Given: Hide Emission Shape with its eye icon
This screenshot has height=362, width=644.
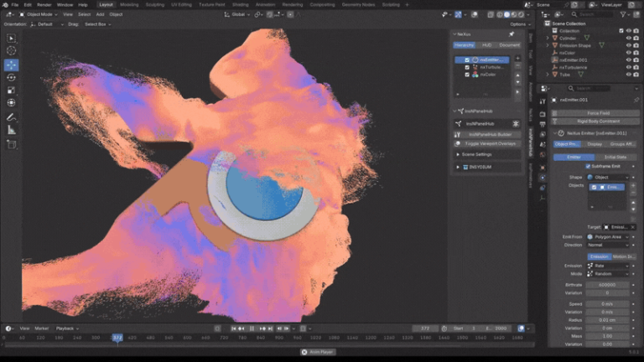Looking at the screenshot, I should coord(628,45).
